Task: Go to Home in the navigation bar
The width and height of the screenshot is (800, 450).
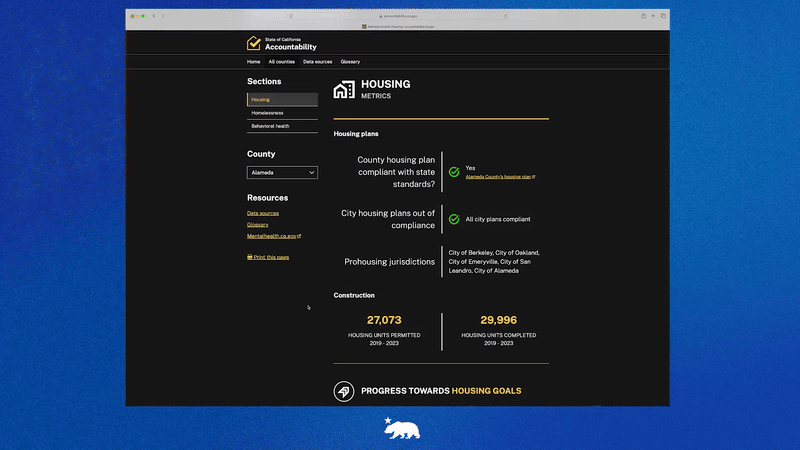Action: point(253,62)
